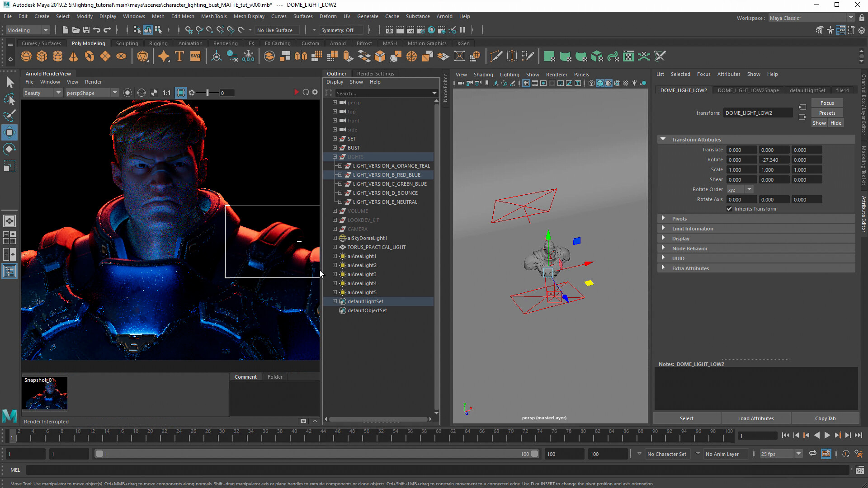
Task: Click Hide button in Attribute Editor
Action: tap(835, 123)
